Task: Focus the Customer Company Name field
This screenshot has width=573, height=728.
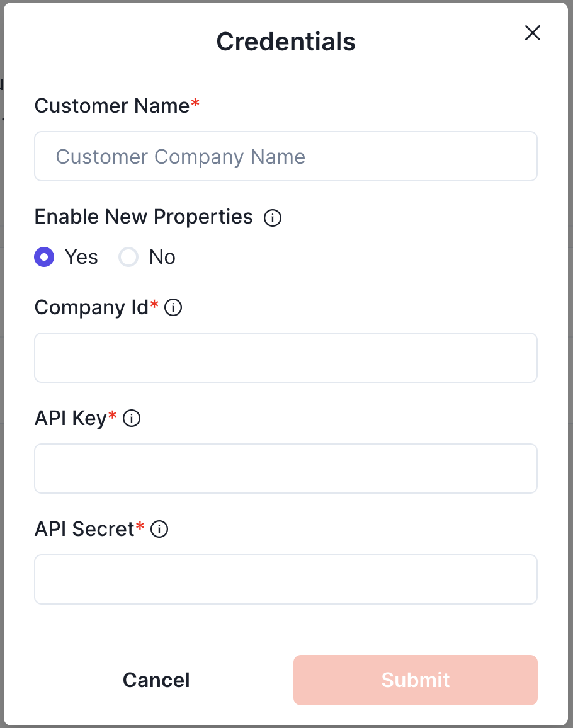Action: pyautogui.click(x=286, y=156)
